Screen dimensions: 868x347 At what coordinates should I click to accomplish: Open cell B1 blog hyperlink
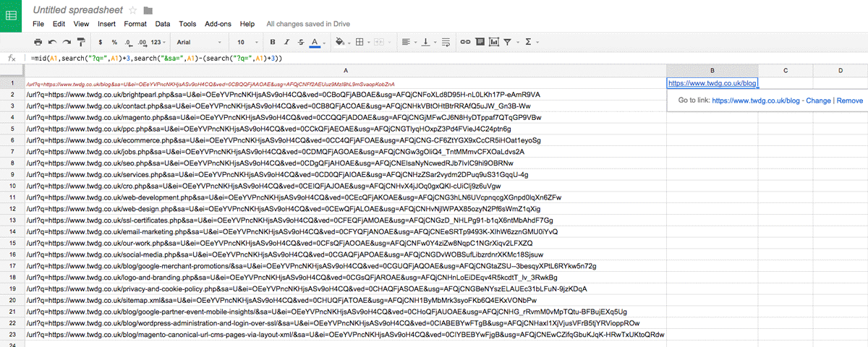[x=712, y=83]
